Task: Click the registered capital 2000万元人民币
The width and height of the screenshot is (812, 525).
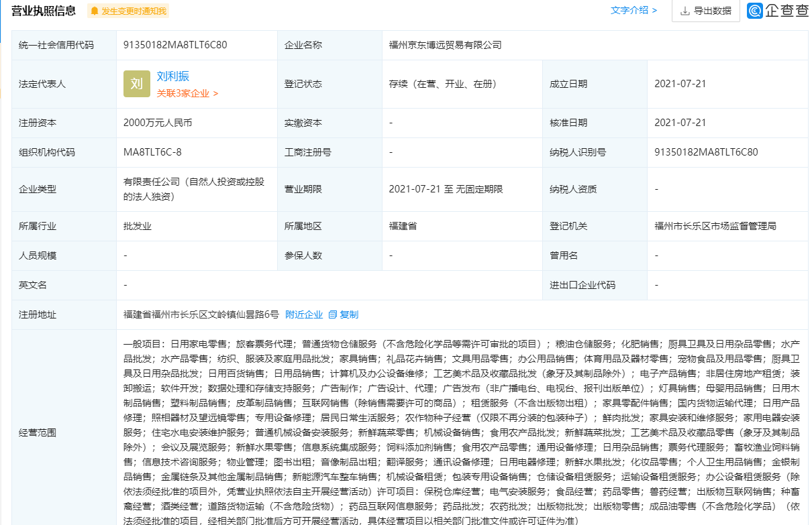Action: [x=158, y=123]
